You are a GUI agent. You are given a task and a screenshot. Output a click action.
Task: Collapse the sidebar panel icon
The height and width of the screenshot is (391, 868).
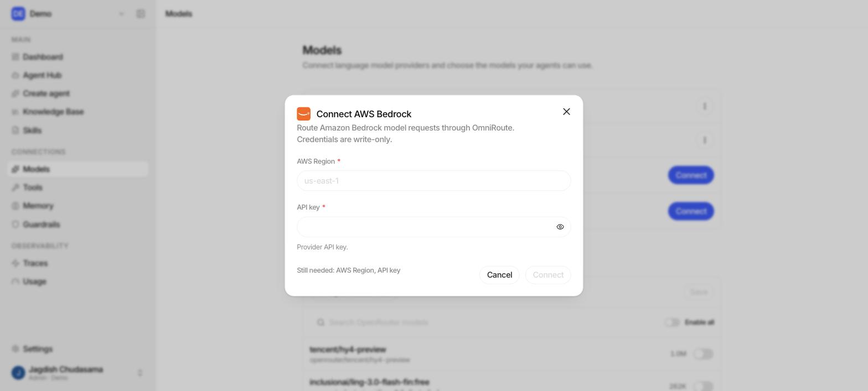pos(141,14)
